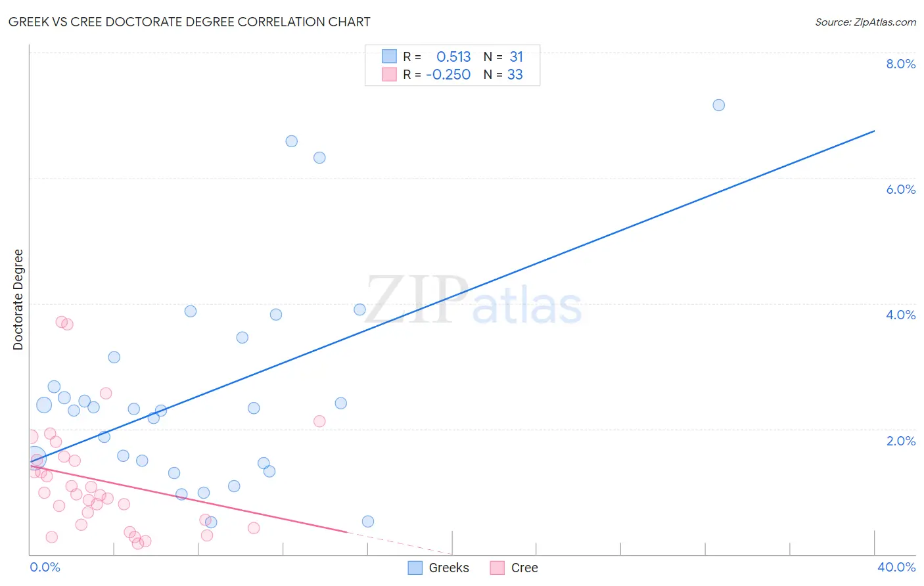The height and width of the screenshot is (586, 924).
Task: Click the N = 31 value in legend
Action: tap(503, 56)
